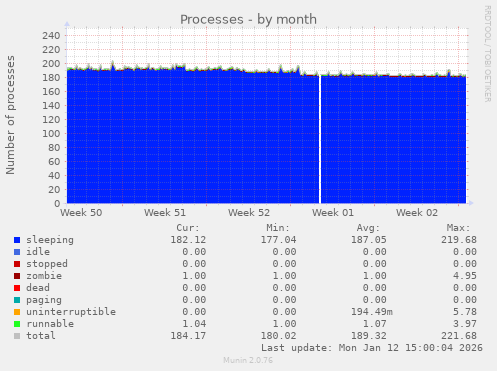Screen dimensions: 497x371
Task: Click the uninterruptible legend color swatch
Action: click(17, 312)
